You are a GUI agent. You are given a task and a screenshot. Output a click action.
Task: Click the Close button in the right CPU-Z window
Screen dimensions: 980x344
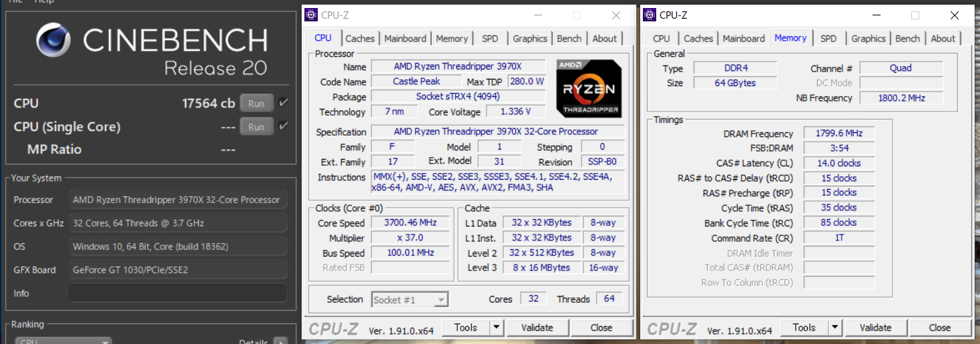point(940,327)
